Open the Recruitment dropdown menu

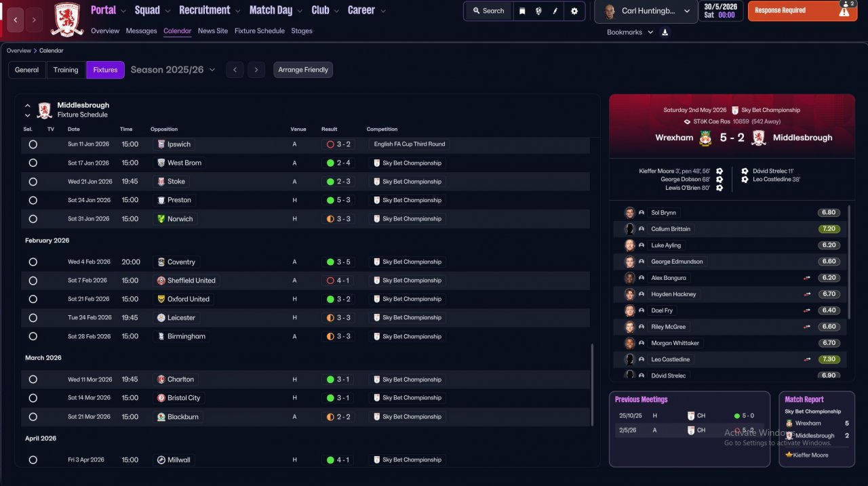pos(210,10)
